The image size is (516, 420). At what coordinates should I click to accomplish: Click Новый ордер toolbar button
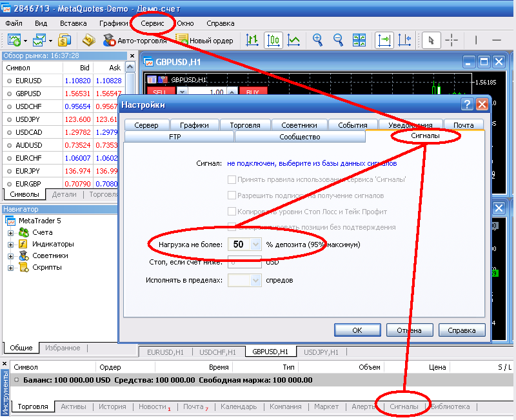204,41
